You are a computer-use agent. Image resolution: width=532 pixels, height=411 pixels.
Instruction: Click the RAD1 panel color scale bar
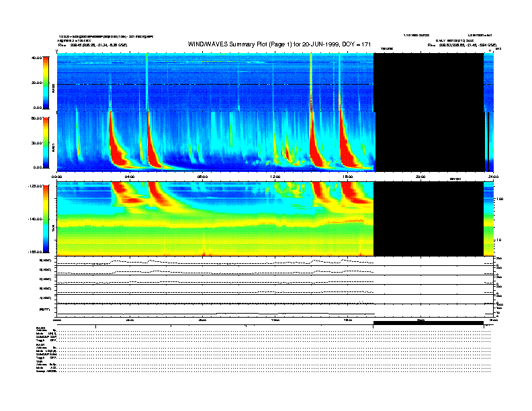click(46, 142)
